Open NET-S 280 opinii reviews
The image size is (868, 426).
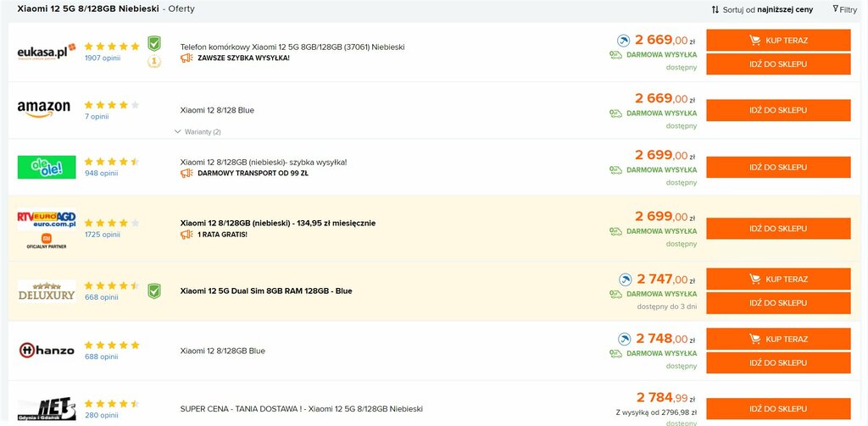pos(102,416)
